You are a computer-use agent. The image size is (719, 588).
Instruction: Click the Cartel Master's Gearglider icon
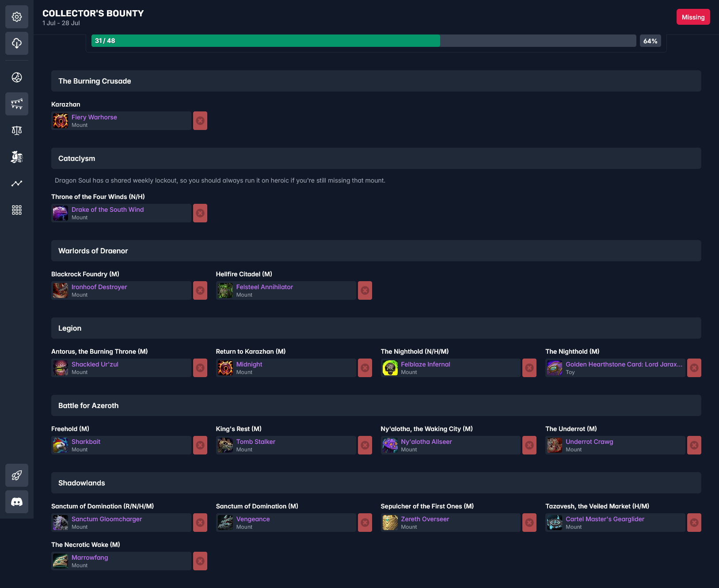(x=555, y=523)
